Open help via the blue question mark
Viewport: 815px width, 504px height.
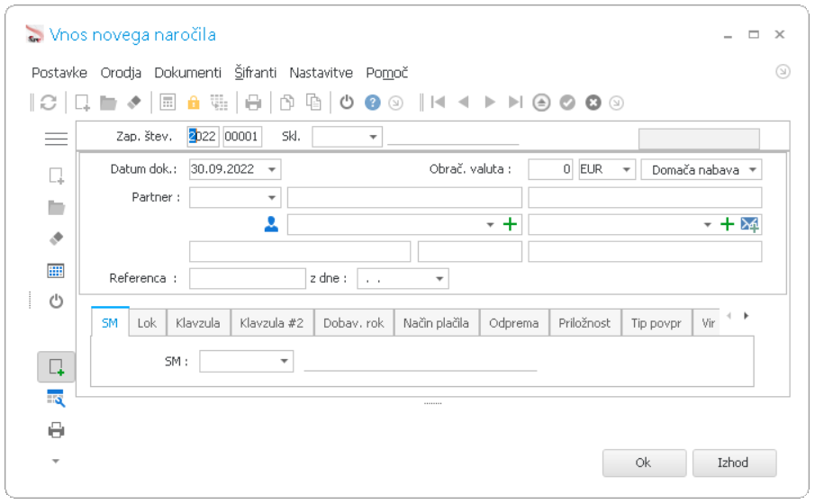(373, 103)
